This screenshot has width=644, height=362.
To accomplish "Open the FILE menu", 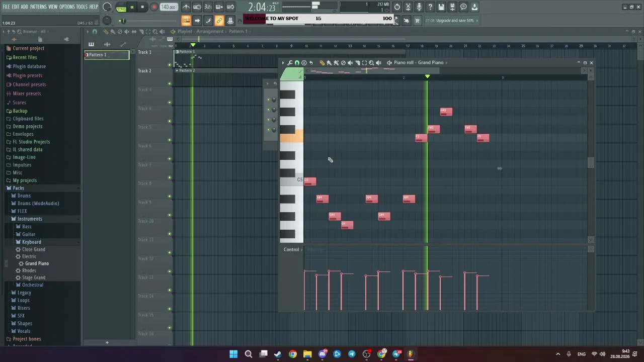I will tap(6, 7).
